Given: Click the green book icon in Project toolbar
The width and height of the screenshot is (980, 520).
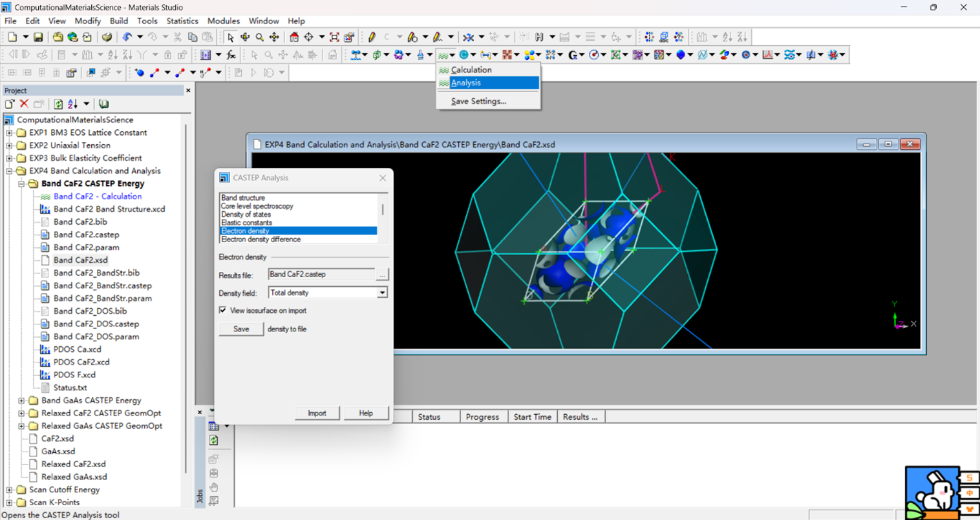Looking at the screenshot, I should [103, 104].
